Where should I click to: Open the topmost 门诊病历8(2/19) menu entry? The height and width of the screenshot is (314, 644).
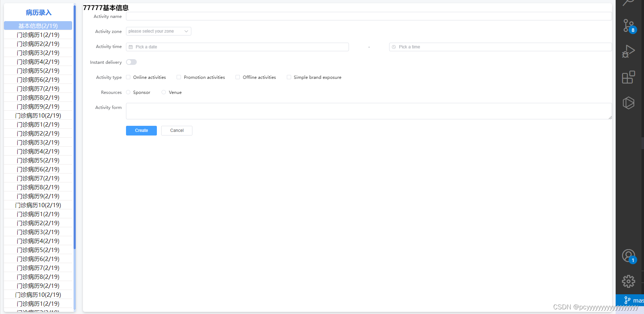coord(38,97)
